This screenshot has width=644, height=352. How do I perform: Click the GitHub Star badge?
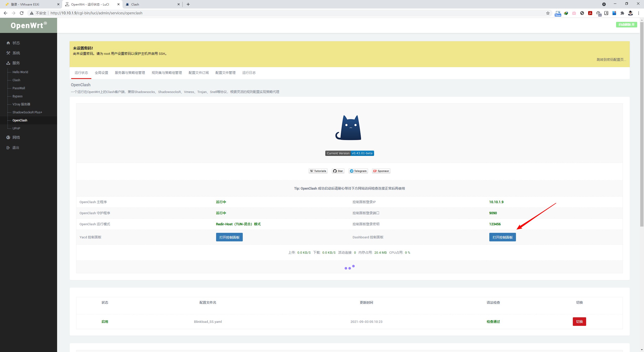tap(338, 171)
